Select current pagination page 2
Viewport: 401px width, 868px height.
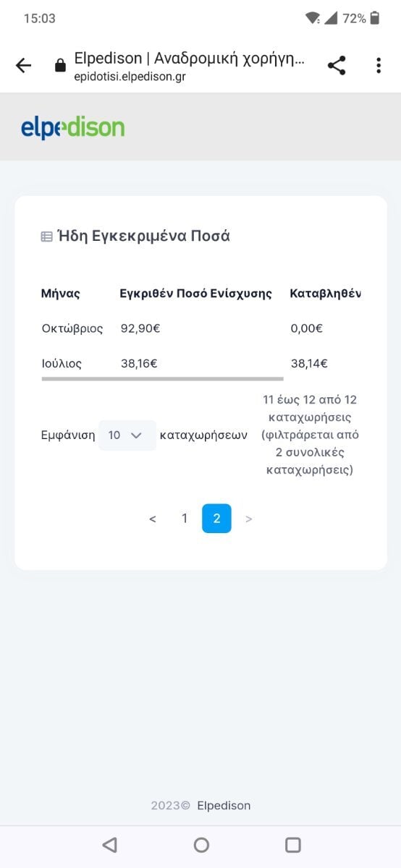coord(216,519)
